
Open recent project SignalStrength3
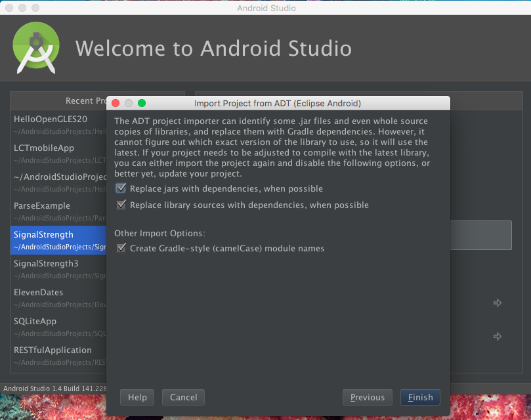pyautogui.click(x=58, y=269)
